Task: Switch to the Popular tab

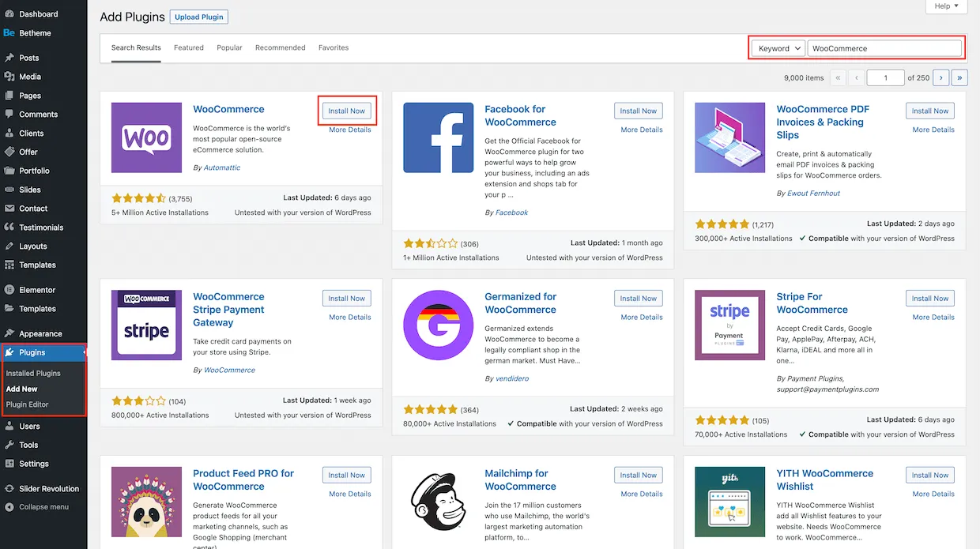Action: click(x=230, y=48)
